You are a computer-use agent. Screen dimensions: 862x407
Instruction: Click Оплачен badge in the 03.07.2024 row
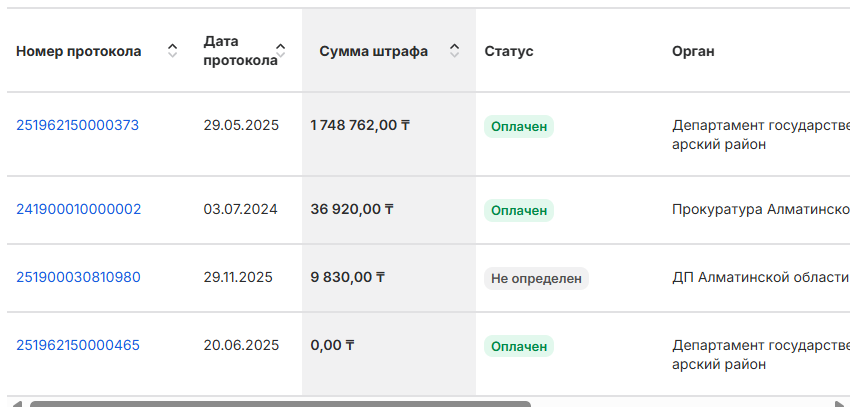point(518,210)
